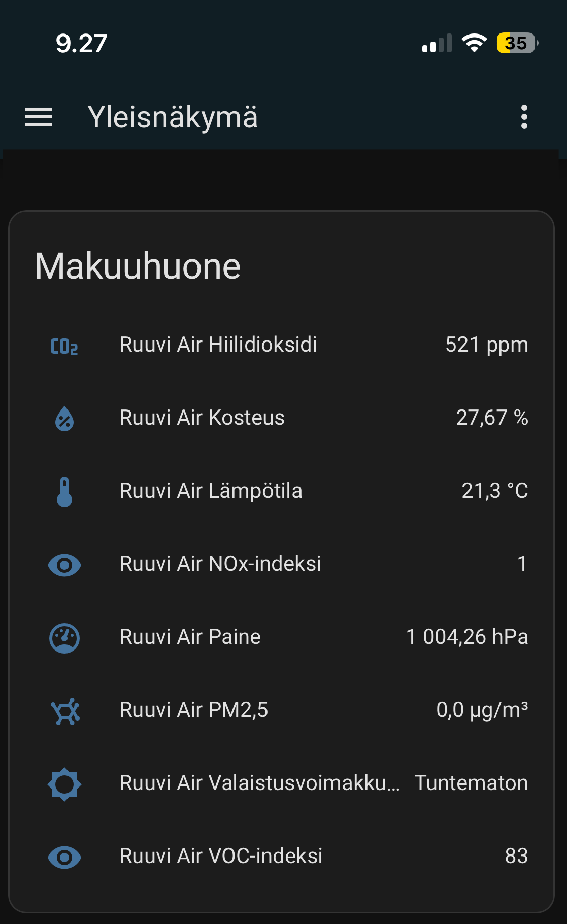Tap the 521 ppm carbon dioxide value

pos(486,345)
